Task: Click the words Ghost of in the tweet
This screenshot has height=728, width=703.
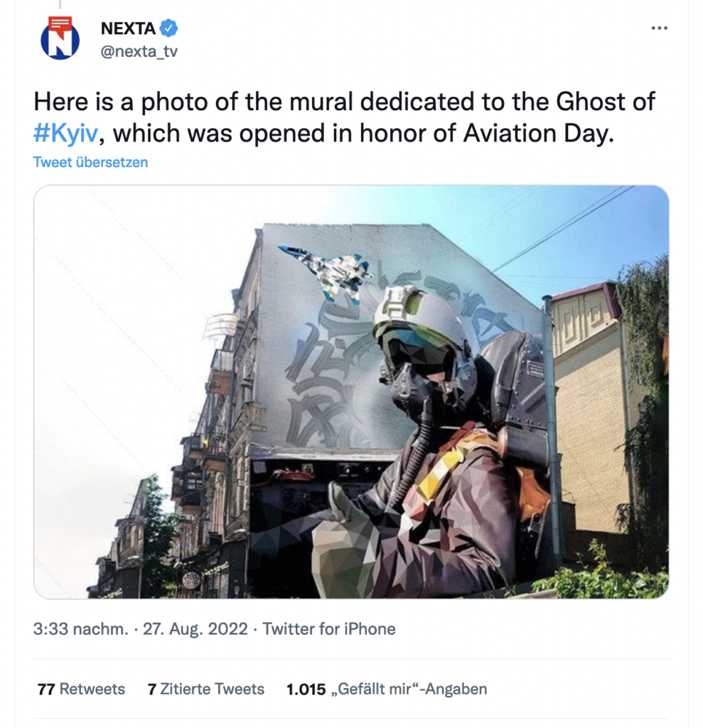Action: (x=606, y=101)
